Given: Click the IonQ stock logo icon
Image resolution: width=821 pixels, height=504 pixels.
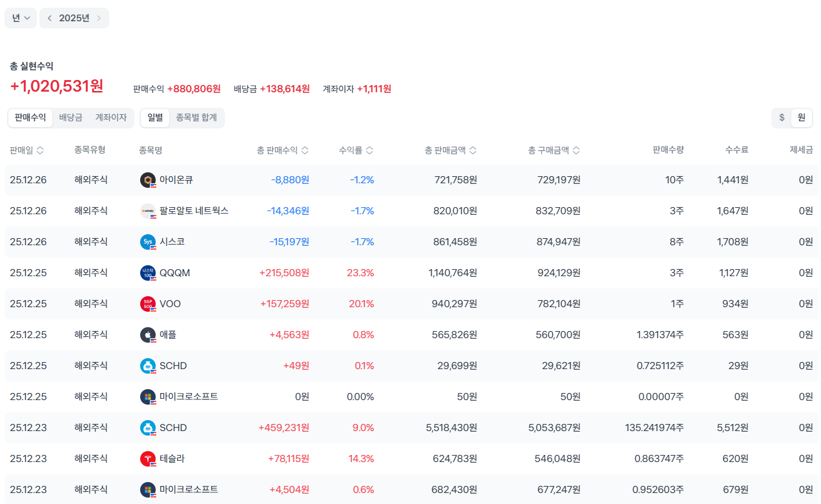Looking at the screenshot, I should pyautogui.click(x=148, y=180).
